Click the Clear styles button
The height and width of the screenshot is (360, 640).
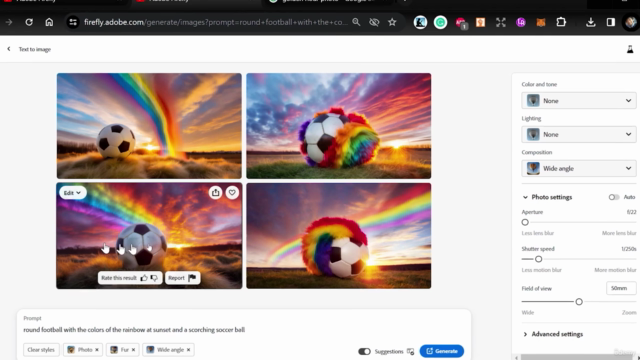tap(41, 350)
